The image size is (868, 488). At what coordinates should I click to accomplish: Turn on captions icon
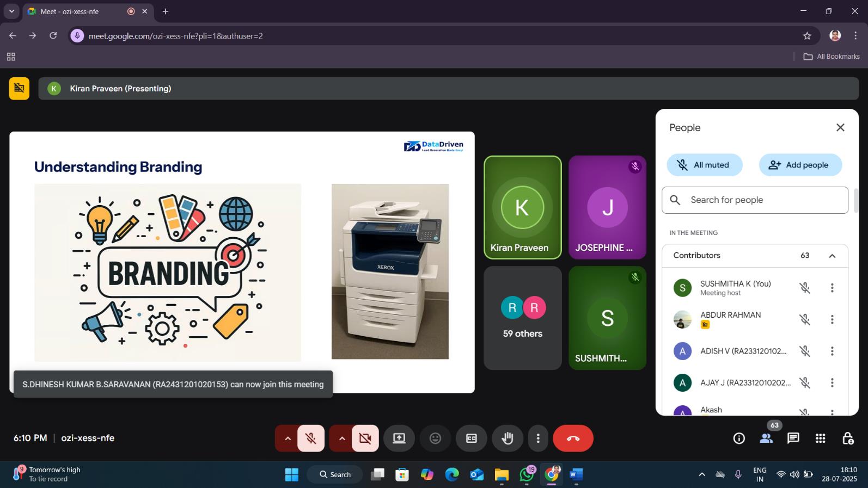[472, 438]
